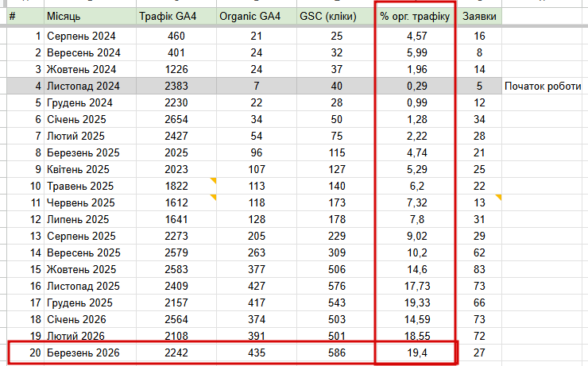Select the 'Заявки' header cell
The image size is (588, 366).
coord(478,17)
